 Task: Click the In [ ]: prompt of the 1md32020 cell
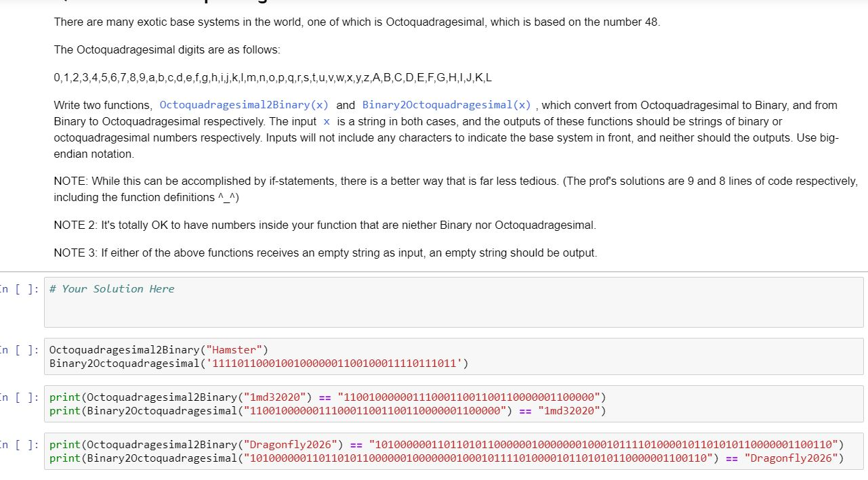16,397
